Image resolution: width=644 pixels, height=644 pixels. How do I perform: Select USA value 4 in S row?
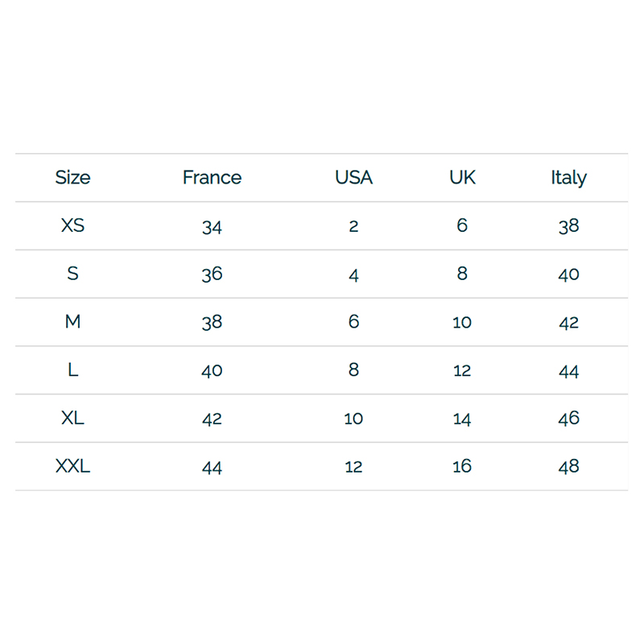[x=353, y=275]
